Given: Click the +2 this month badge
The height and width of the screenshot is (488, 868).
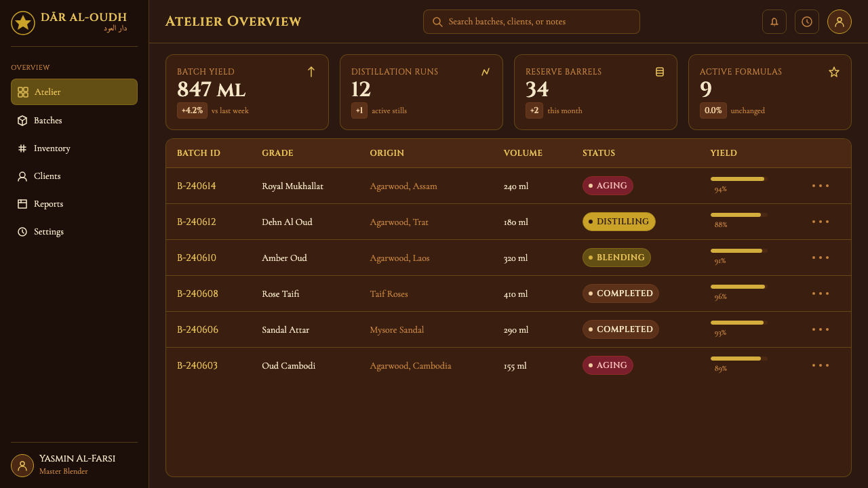Looking at the screenshot, I should 534,110.
